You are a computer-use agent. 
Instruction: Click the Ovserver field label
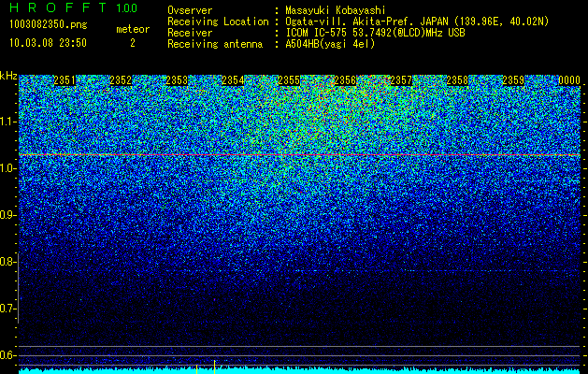190,10
